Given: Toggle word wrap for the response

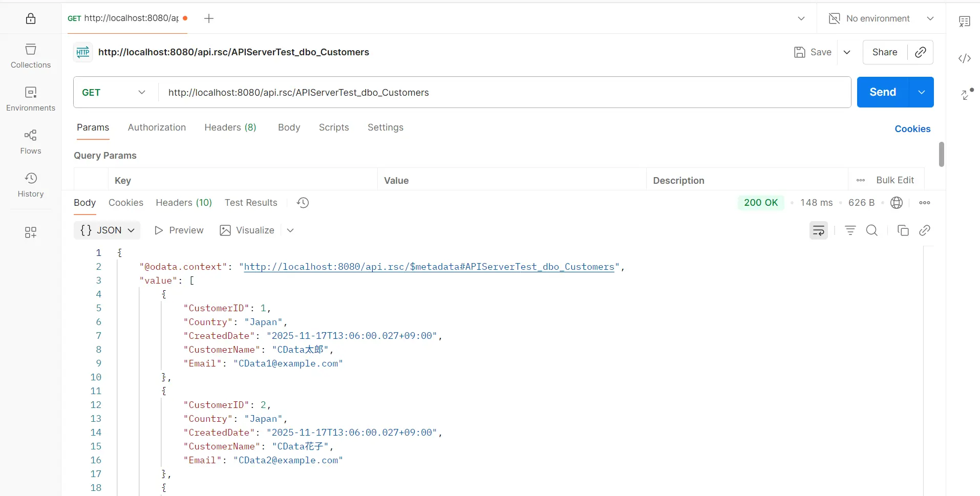Looking at the screenshot, I should [x=818, y=230].
